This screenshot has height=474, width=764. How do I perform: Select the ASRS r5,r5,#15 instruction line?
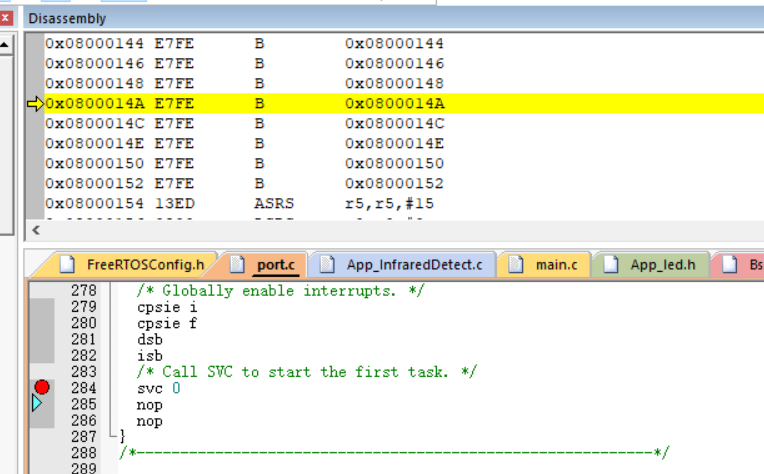(x=404, y=203)
